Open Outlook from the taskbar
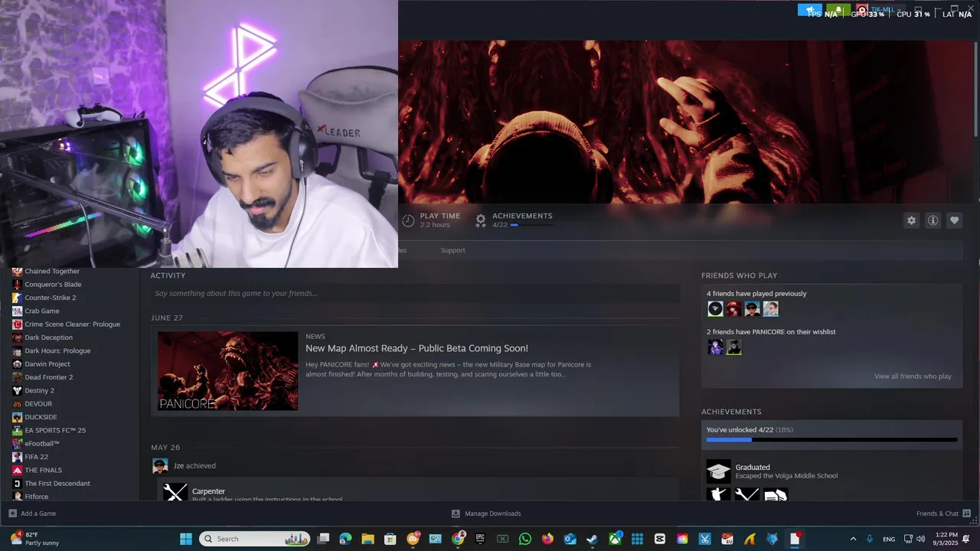Viewport: 980px width, 551px height. coord(570,539)
